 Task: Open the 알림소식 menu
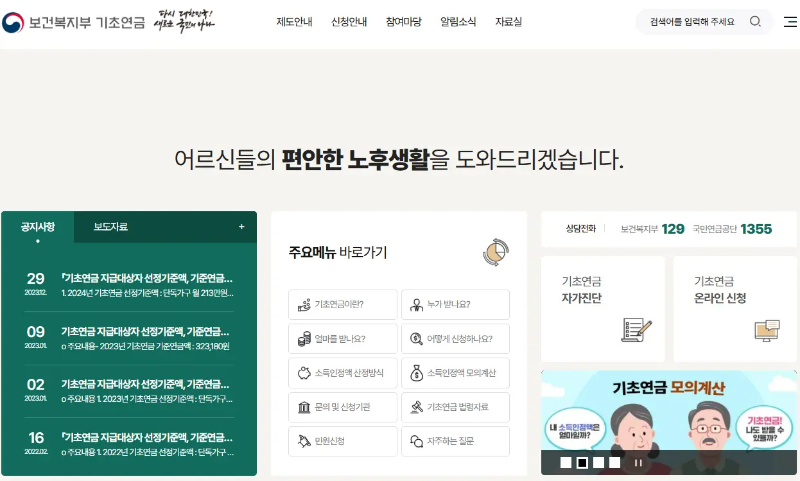point(458,22)
